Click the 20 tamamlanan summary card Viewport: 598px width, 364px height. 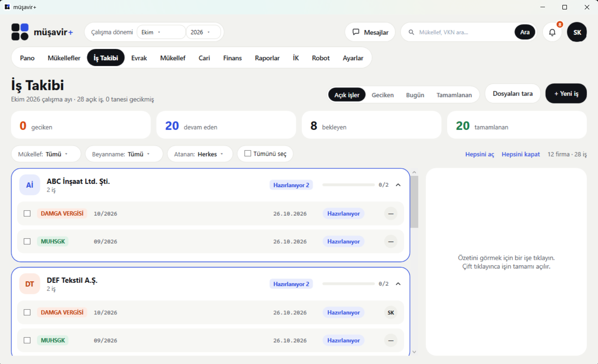[x=517, y=125]
